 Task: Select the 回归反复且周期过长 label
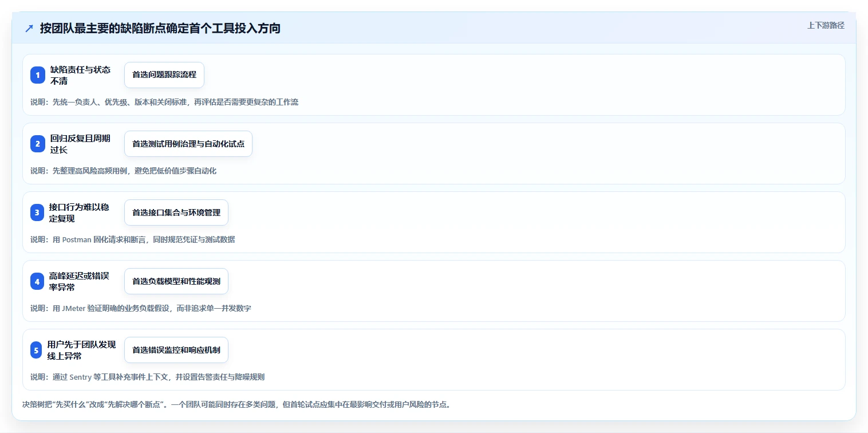(80, 144)
